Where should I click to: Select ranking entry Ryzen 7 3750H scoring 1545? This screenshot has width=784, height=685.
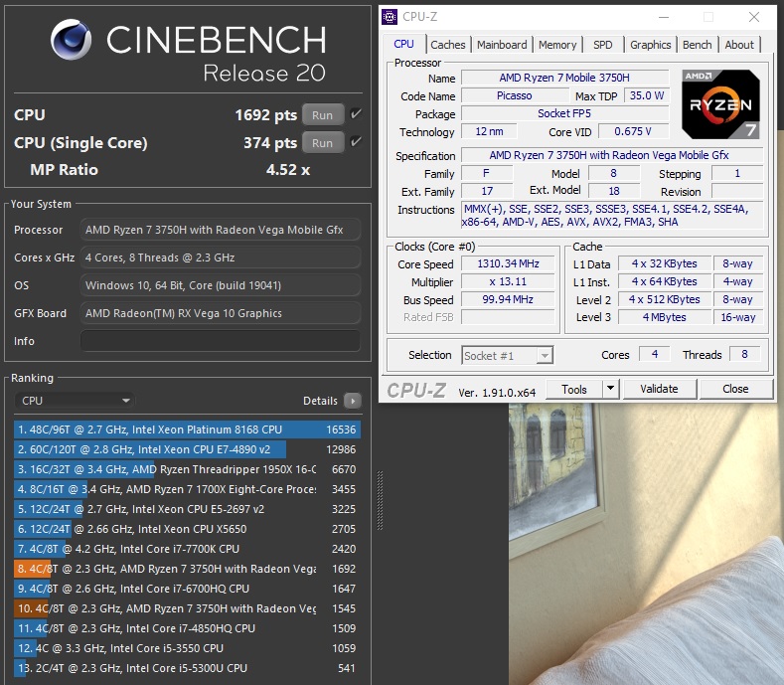[187, 608]
